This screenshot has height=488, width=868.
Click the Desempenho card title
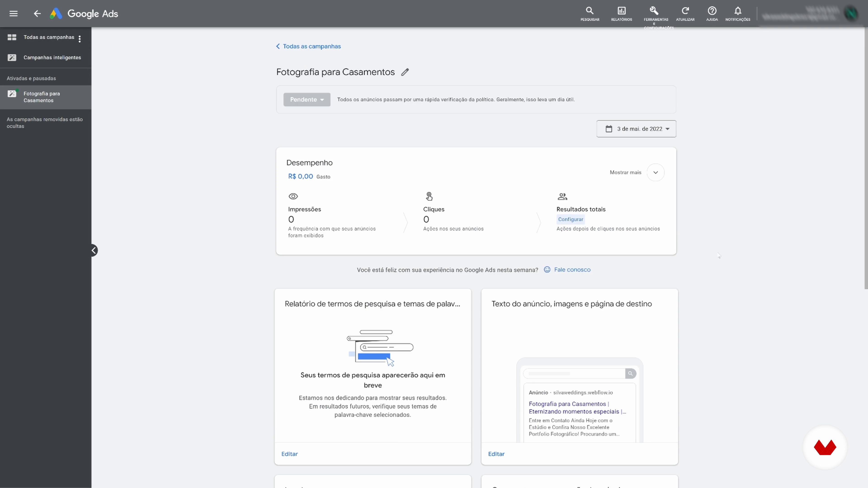click(309, 163)
